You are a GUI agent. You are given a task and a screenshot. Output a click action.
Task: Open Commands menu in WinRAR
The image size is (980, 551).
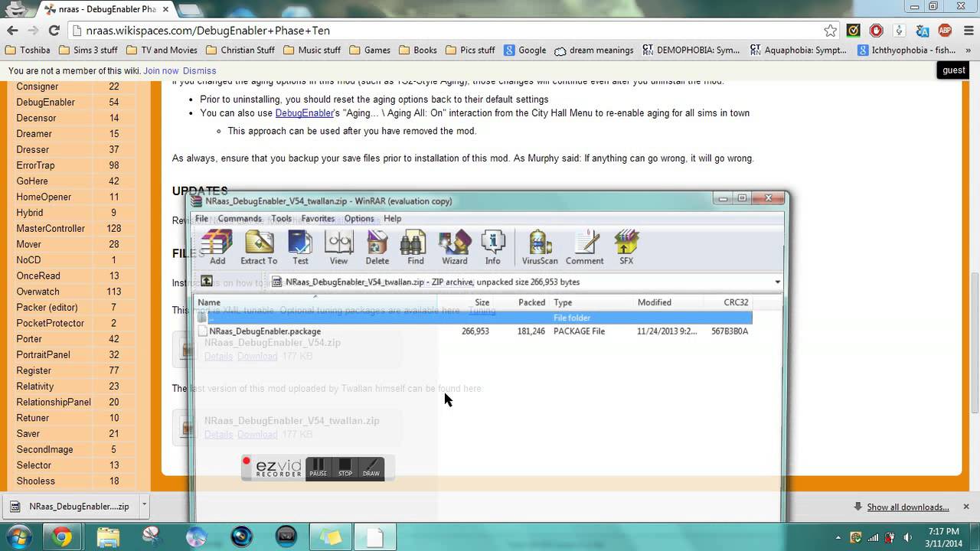(x=240, y=219)
